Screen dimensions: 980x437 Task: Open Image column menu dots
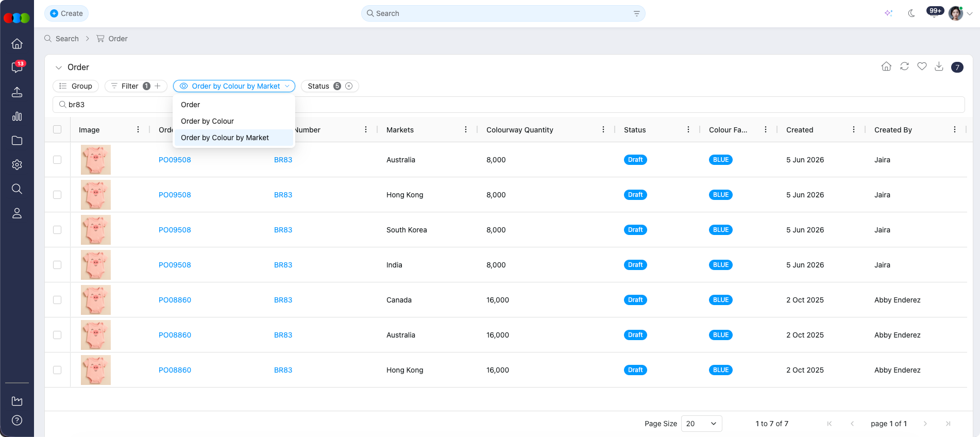coord(138,129)
